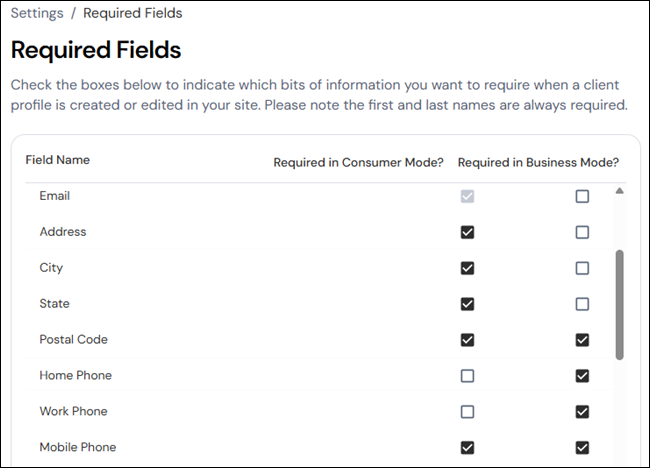
Task: Check Work Phone in Consumer Mode
Action: click(x=467, y=412)
